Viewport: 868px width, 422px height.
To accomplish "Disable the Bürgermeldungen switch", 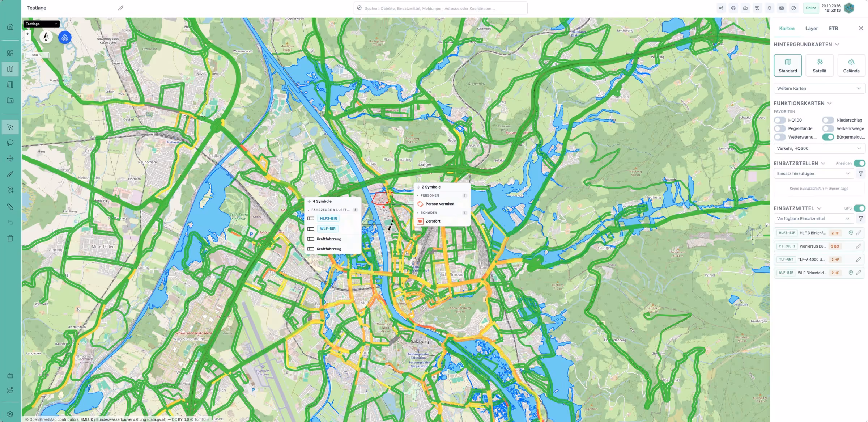I will point(828,137).
